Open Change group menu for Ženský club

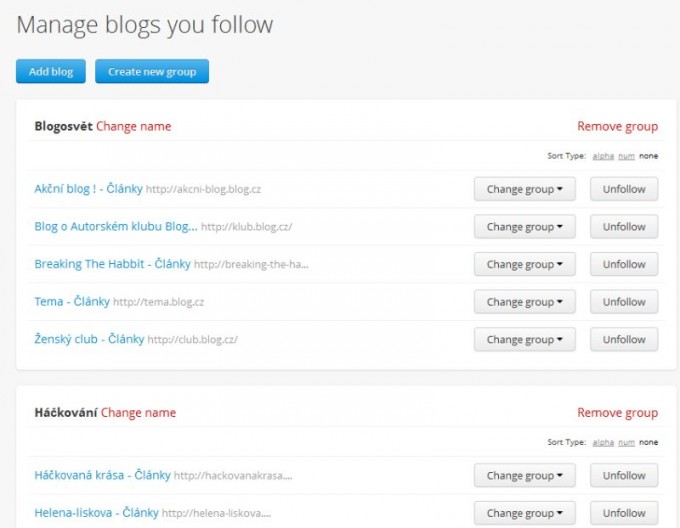524,339
